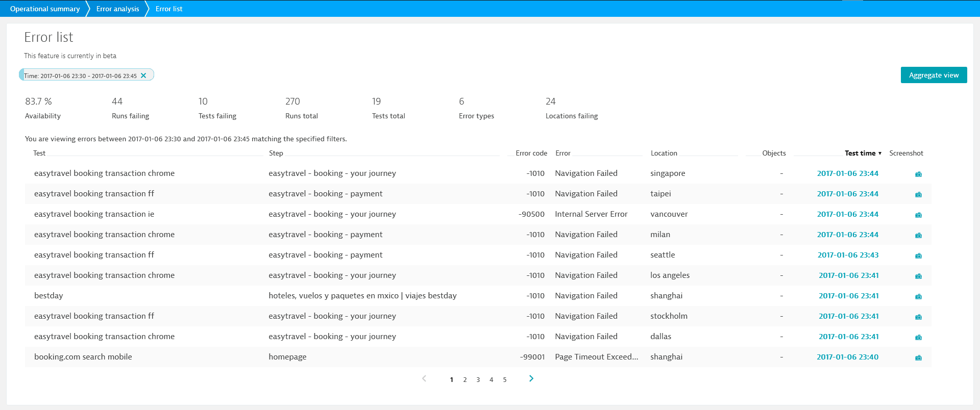Open screenshot for vancouver error row
The width and height of the screenshot is (980, 410).
pyautogui.click(x=918, y=215)
